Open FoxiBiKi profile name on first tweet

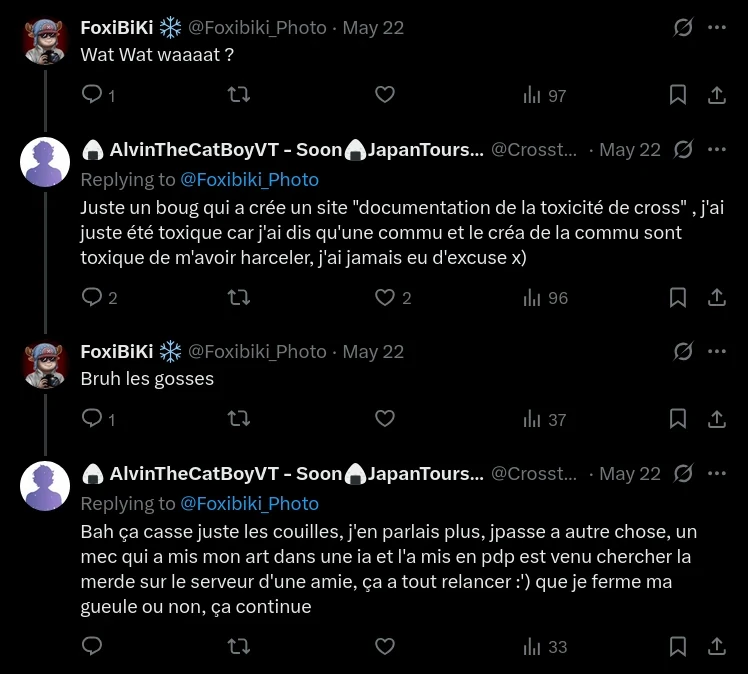point(117,28)
